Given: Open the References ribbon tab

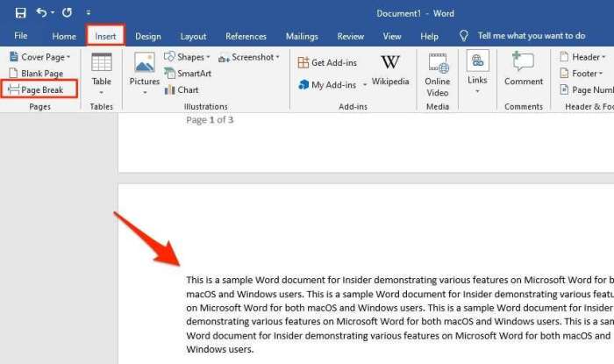Looking at the screenshot, I should (x=246, y=37).
